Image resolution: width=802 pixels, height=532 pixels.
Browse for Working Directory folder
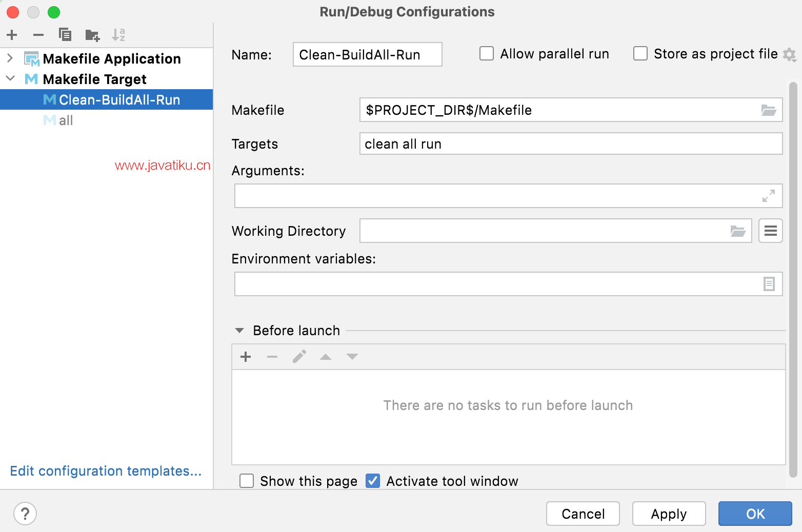pyautogui.click(x=738, y=231)
